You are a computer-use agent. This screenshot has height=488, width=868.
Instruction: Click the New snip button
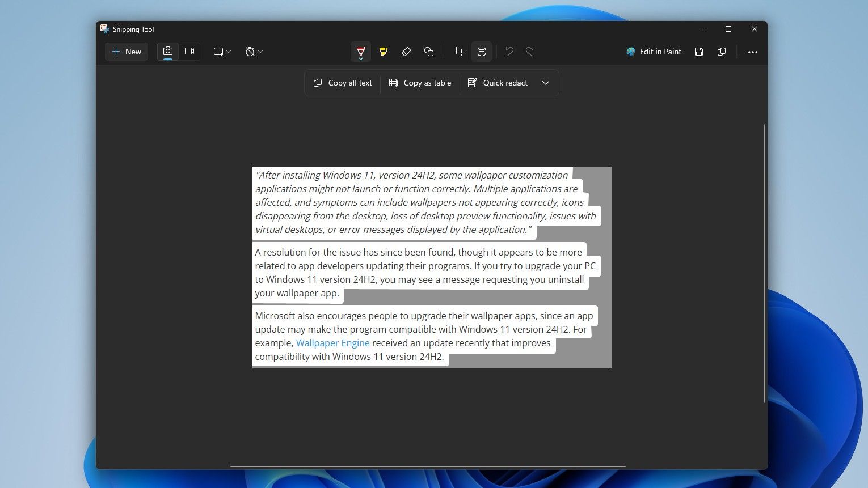[126, 52]
